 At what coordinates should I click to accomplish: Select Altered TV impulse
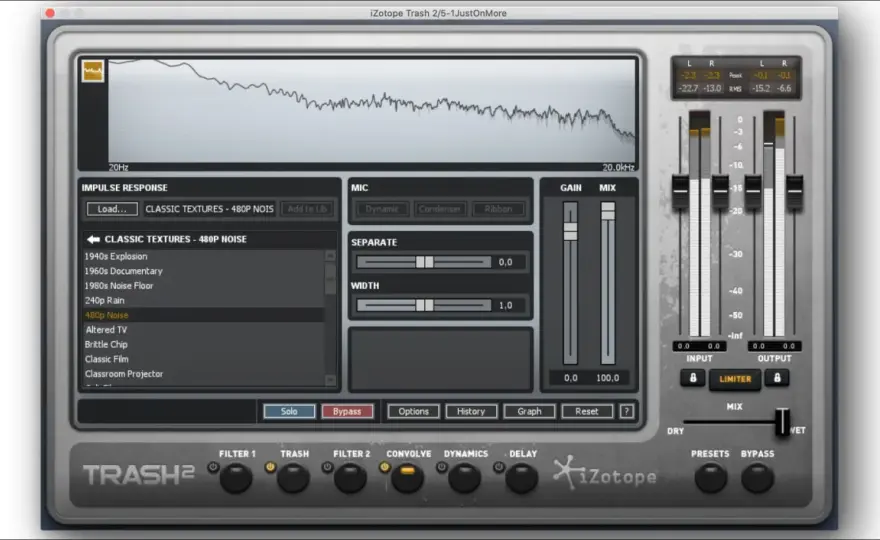[x=204, y=330]
